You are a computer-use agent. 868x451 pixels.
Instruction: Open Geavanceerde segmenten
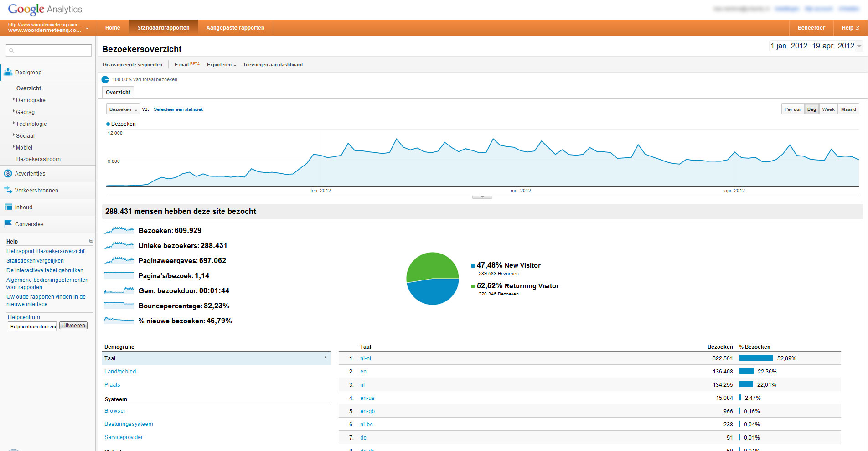click(133, 65)
